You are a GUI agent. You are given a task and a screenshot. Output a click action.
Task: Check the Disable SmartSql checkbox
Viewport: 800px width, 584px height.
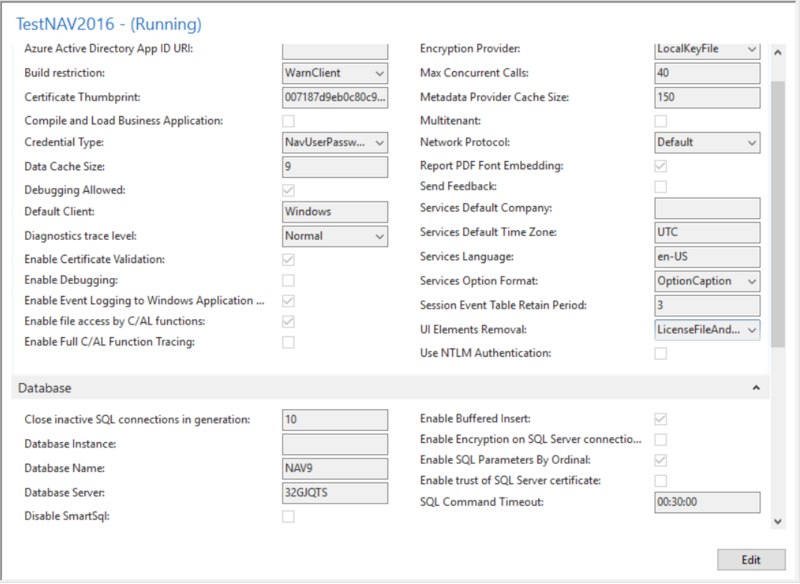click(x=289, y=516)
